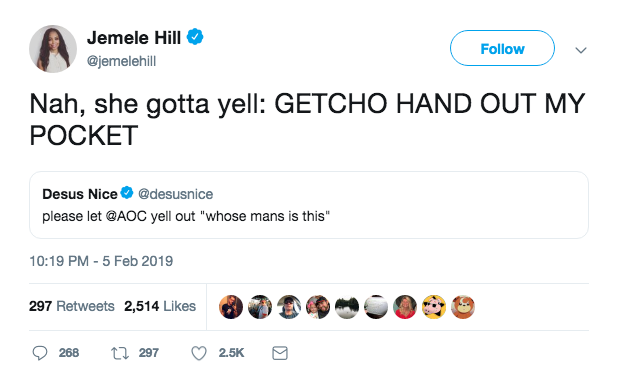Follow Jemele Hill
617x381 pixels.
coord(502,48)
